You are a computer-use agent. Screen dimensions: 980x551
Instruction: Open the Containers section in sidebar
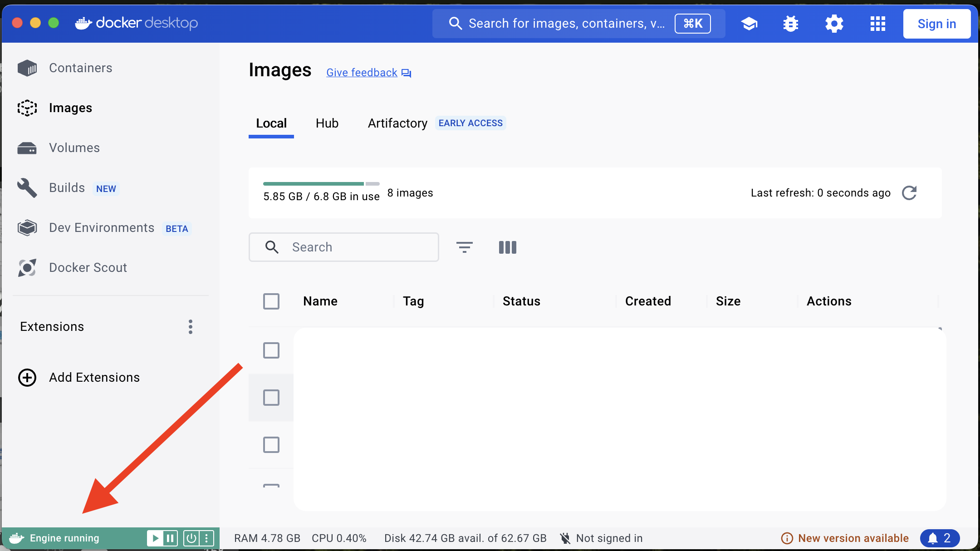tap(80, 68)
